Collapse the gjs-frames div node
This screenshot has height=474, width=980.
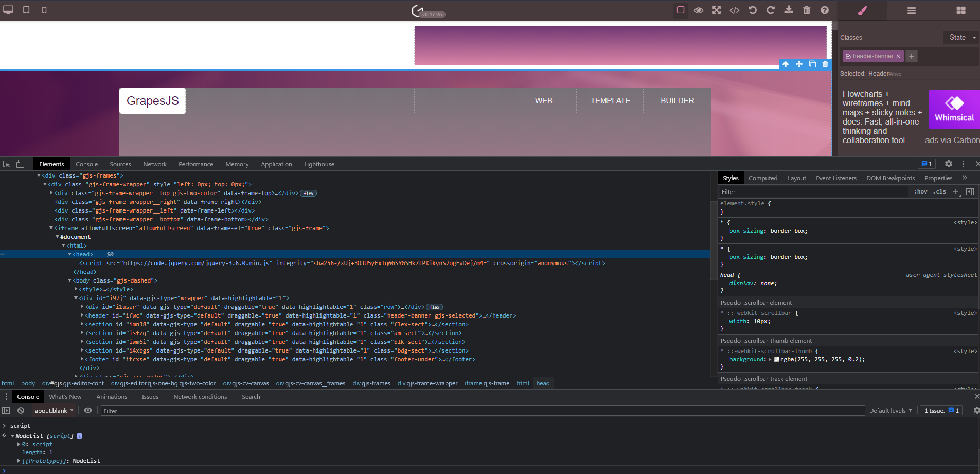tap(39, 175)
